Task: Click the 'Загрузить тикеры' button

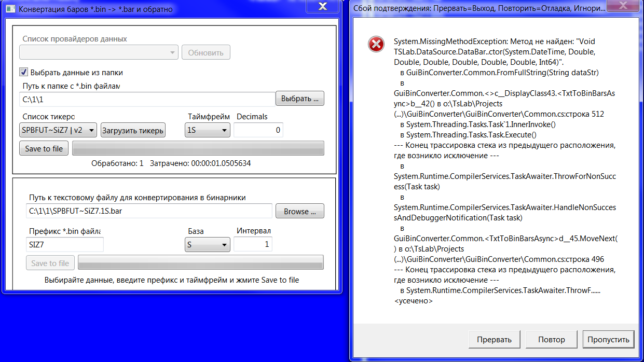Action: [133, 130]
